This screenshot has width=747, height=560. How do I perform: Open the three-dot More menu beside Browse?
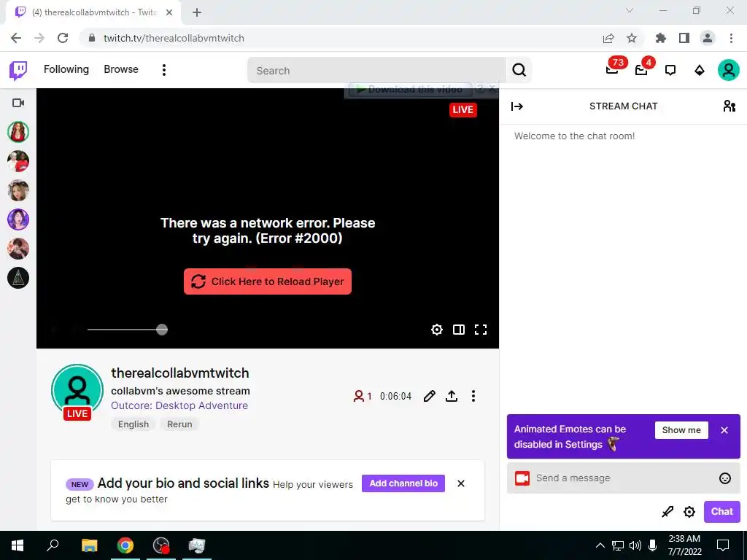tap(164, 70)
